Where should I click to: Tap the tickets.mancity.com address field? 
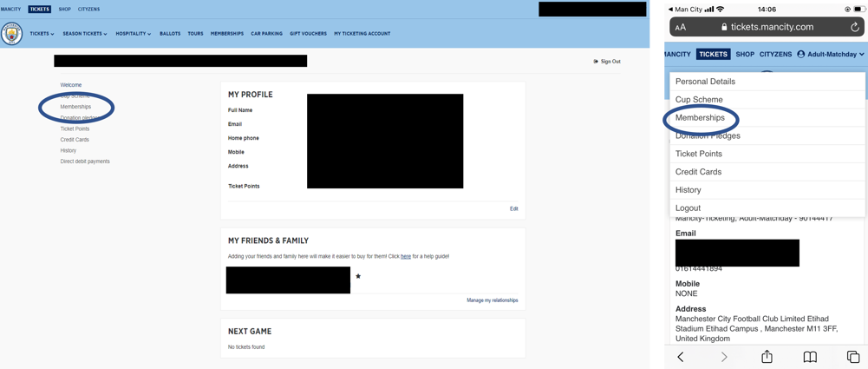pyautogui.click(x=767, y=27)
